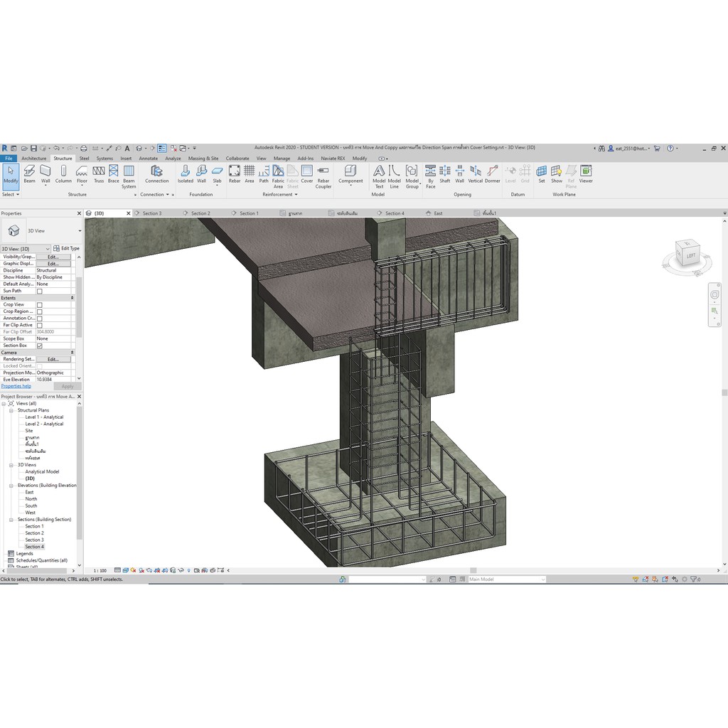This screenshot has width=728, height=728.
Task: Choose the Vertical opening tool
Action: [x=475, y=175]
